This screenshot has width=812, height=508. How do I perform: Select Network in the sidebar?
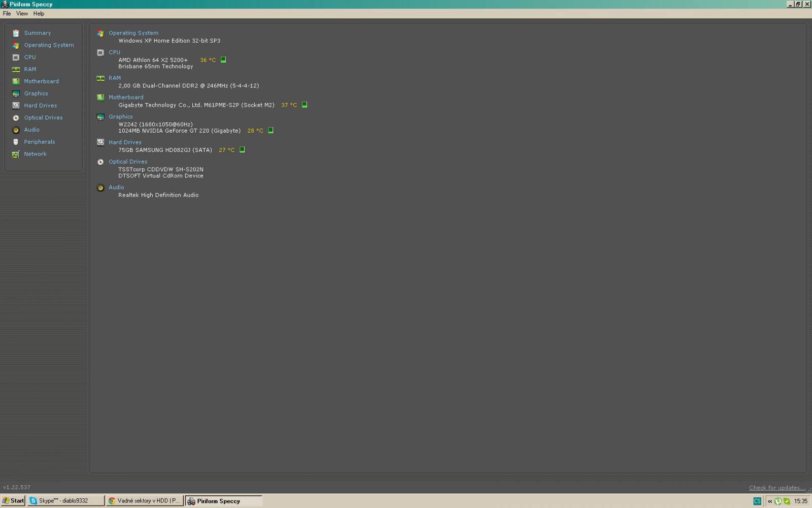point(35,154)
